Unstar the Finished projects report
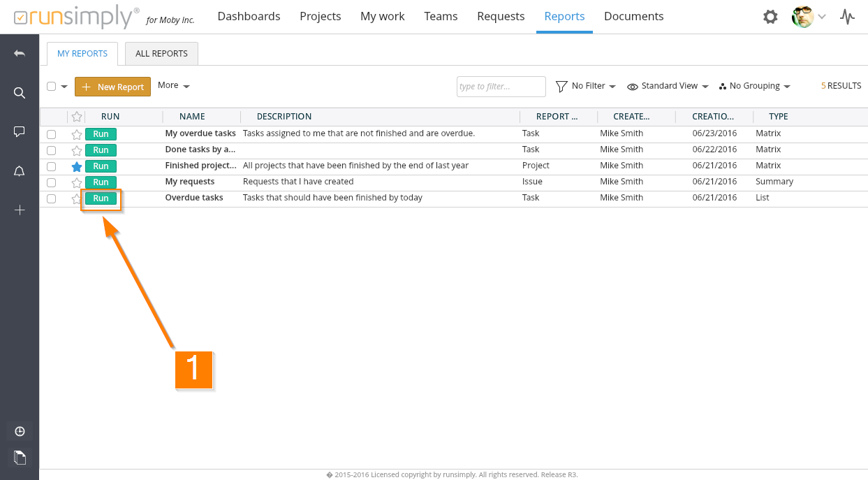Image resolution: width=868 pixels, height=480 pixels. [77, 166]
